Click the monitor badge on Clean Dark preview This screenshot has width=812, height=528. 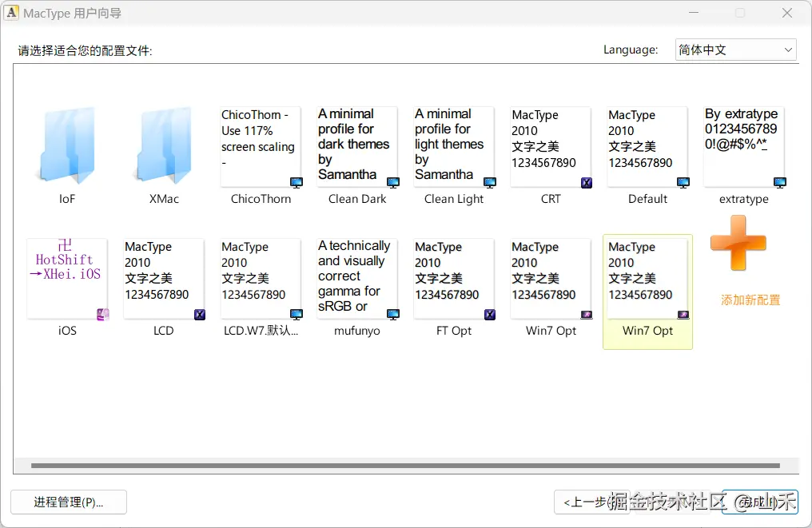pos(393,182)
